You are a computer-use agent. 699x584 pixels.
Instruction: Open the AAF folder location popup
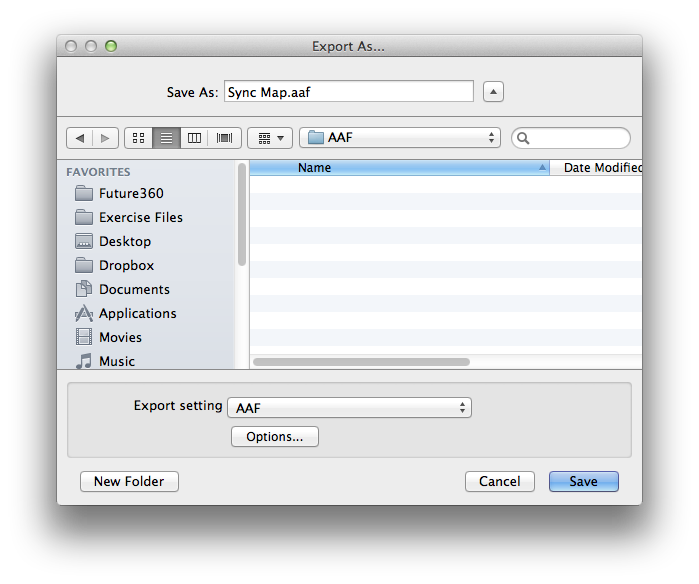pyautogui.click(x=400, y=138)
